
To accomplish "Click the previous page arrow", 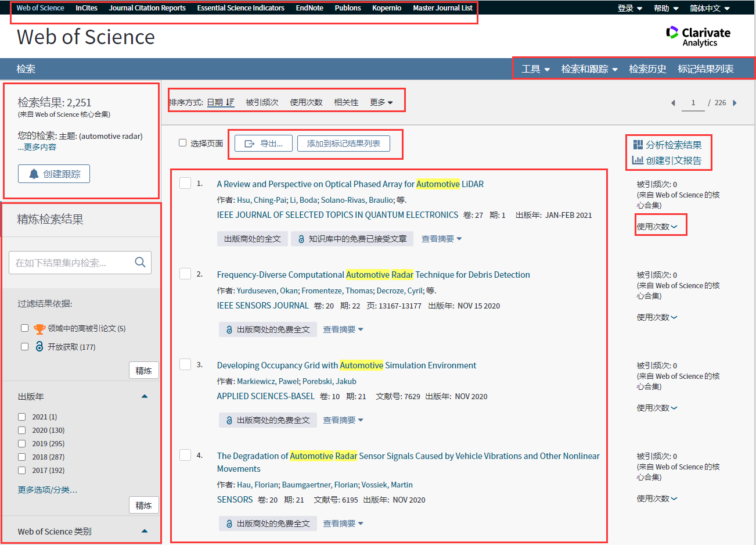I will pos(673,103).
